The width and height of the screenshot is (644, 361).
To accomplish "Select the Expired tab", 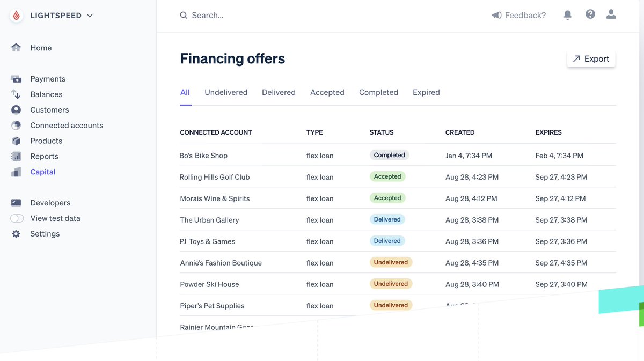I will click(426, 92).
